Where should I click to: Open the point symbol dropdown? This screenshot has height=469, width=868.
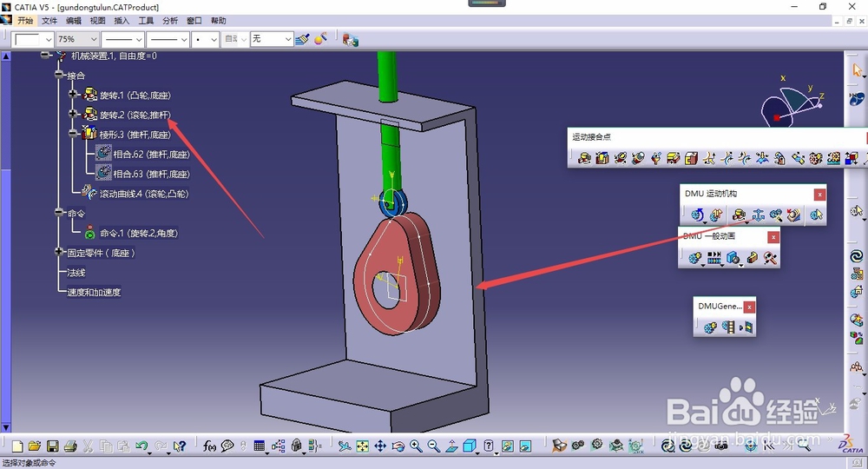click(x=214, y=39)
